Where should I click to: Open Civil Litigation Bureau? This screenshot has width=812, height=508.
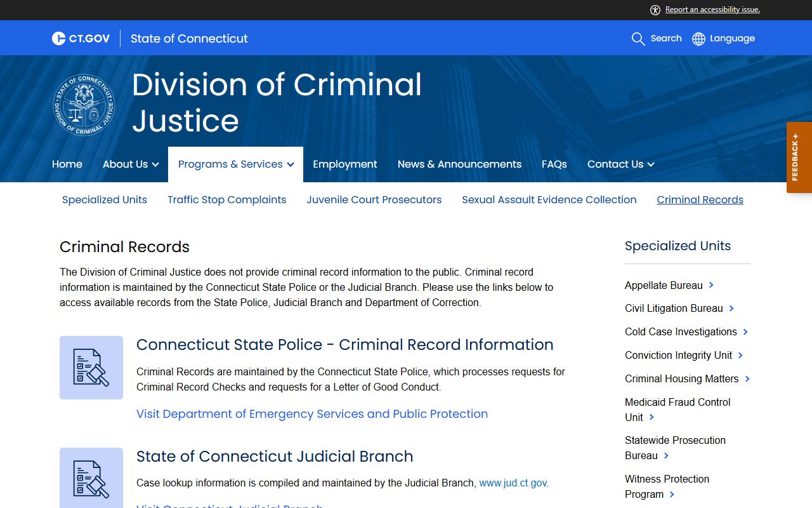(674, 308)
